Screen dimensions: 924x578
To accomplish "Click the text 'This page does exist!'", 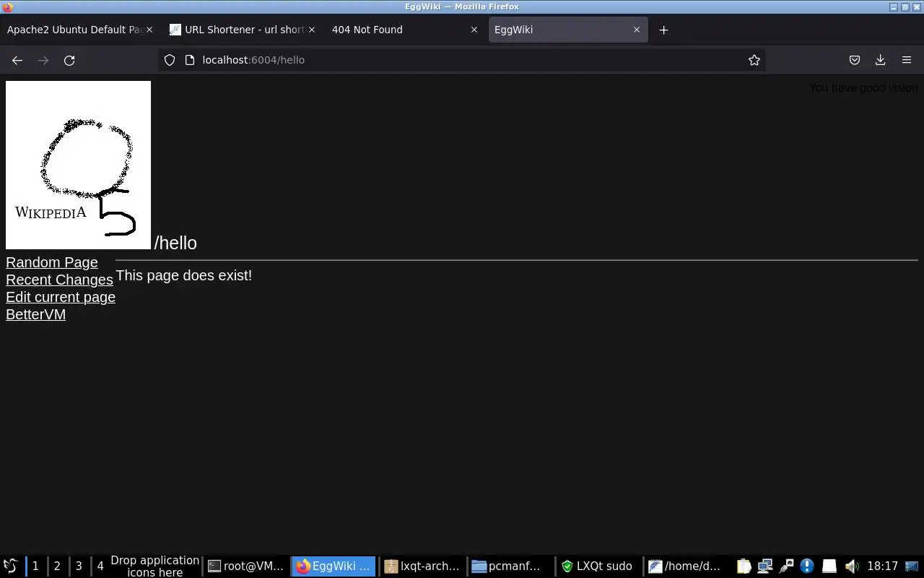I will (183, 275).
